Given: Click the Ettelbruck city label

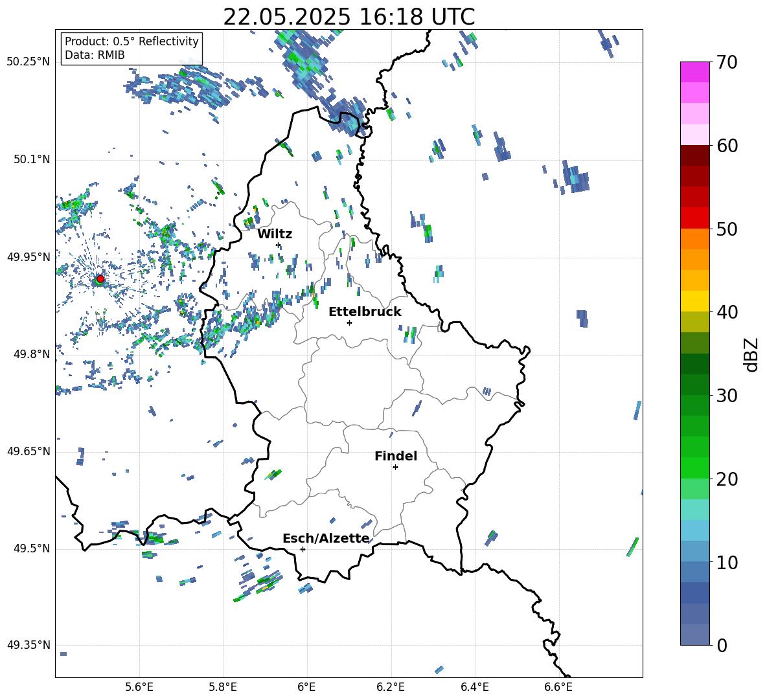Looking at the screenshot, I should point(365,312).
